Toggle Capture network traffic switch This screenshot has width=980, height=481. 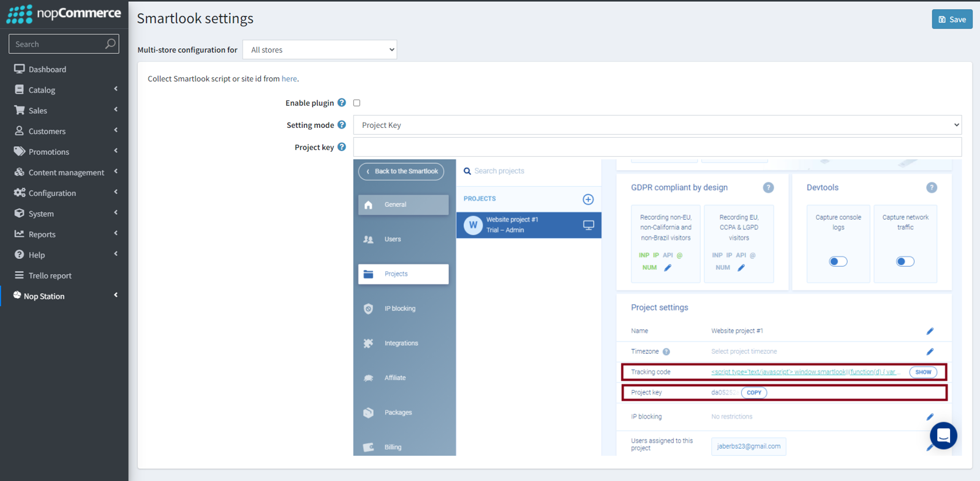pos(905,261)
